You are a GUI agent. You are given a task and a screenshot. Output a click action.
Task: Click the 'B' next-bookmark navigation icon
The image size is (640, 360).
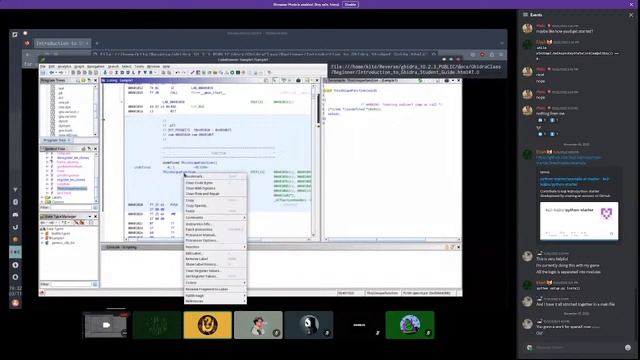click(x=151, y=73)
